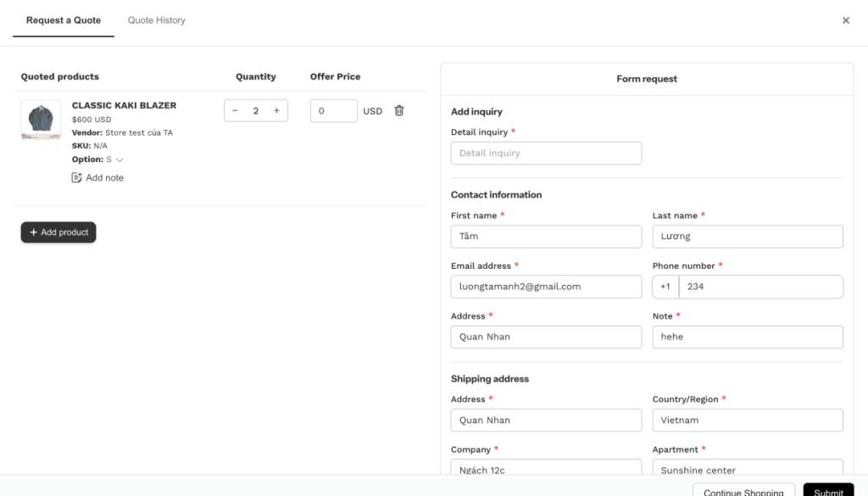Click the Offer Price column header
Image resolution: width=868 pixels, height=496 pixels.
[336, 77]
